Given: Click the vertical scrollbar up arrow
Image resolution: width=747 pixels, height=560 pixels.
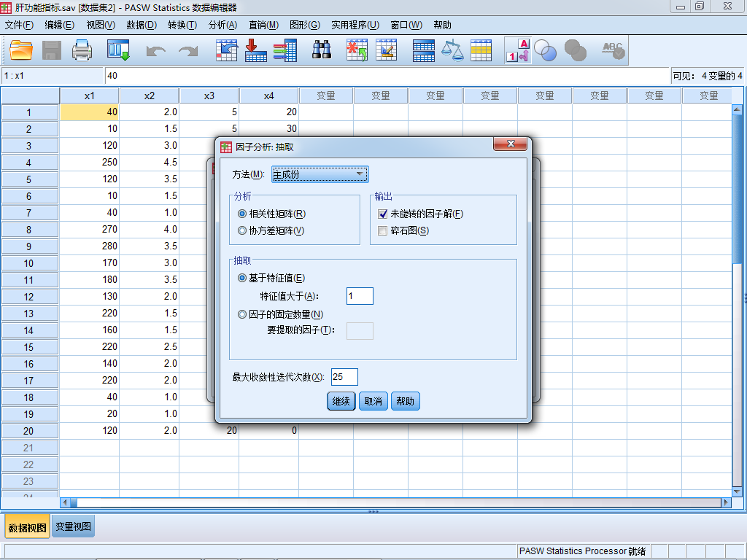Looking at the screenshot, I should tap(737, 109).
